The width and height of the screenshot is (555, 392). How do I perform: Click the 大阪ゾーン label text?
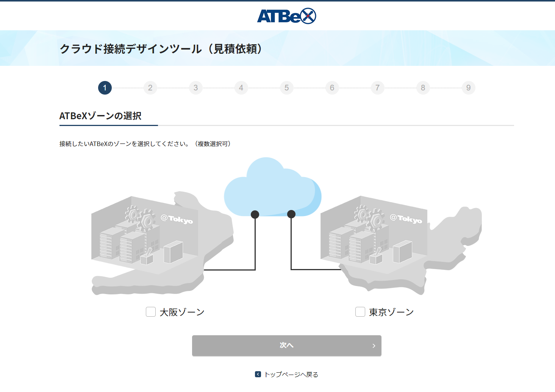[182, 312]
